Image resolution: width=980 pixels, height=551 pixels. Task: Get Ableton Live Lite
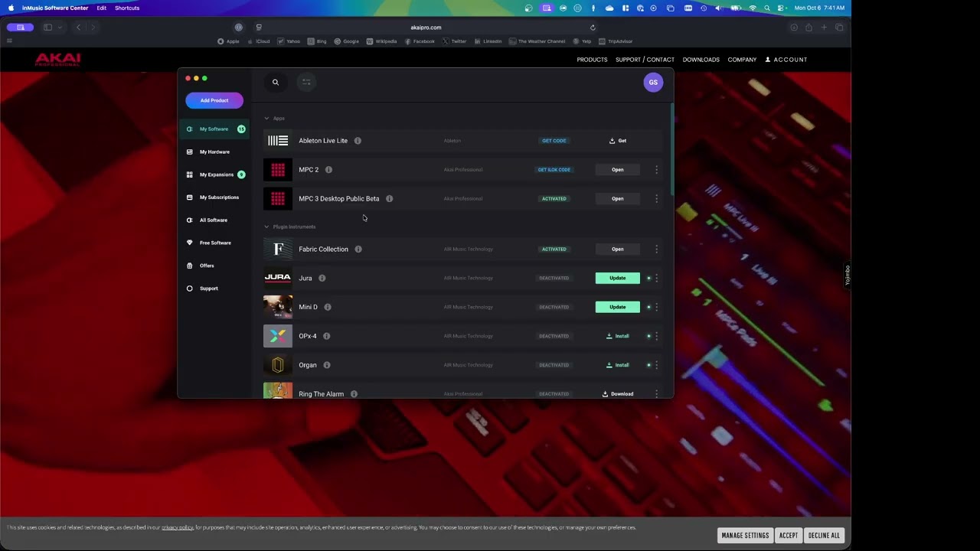pos(618,141)
